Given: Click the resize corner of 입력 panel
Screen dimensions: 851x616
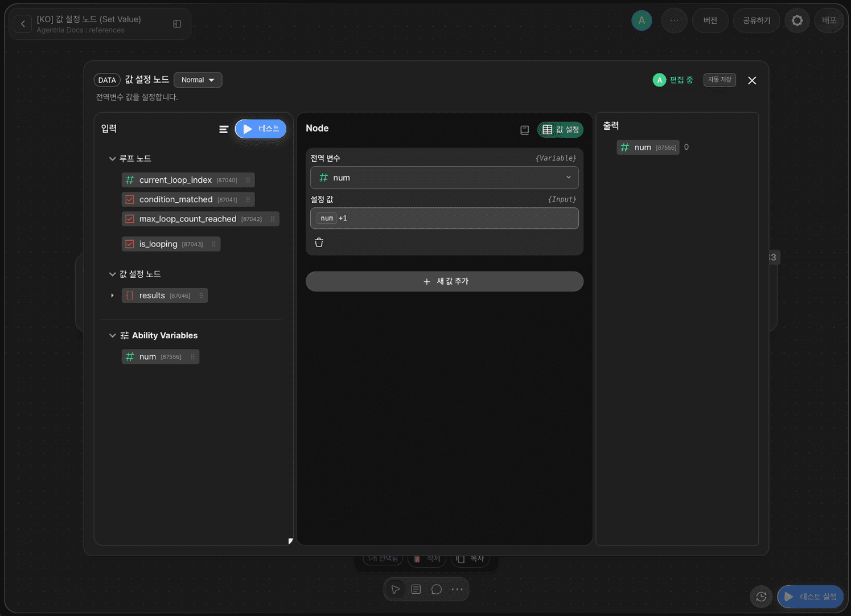Looking at the screenshot, I should coord(290,541).
